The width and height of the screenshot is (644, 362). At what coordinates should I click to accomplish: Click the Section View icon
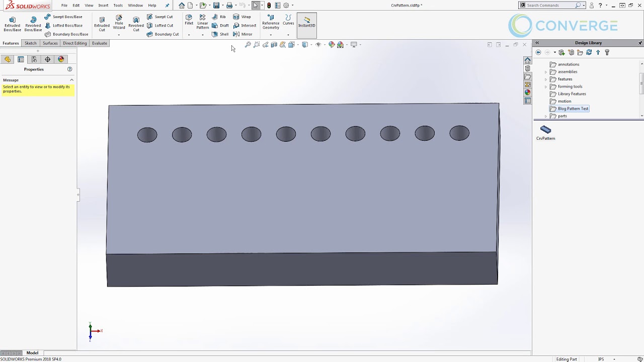pyautogui.click(x=274, y=45)
